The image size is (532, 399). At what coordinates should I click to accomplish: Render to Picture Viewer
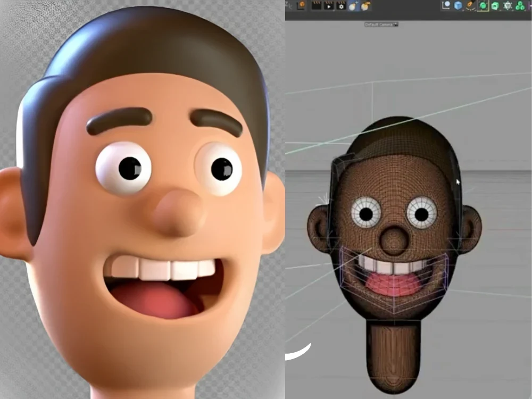pos(329,7)
